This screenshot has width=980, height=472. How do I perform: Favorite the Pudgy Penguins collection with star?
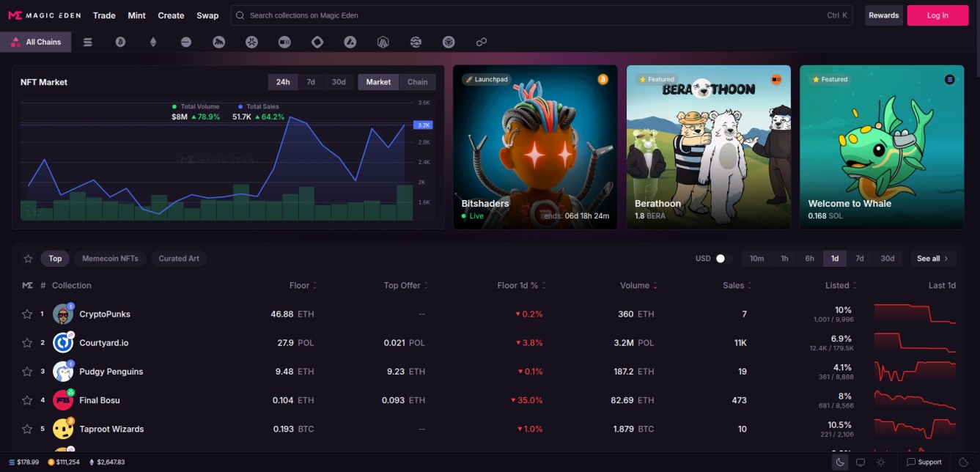pos(27,372)
